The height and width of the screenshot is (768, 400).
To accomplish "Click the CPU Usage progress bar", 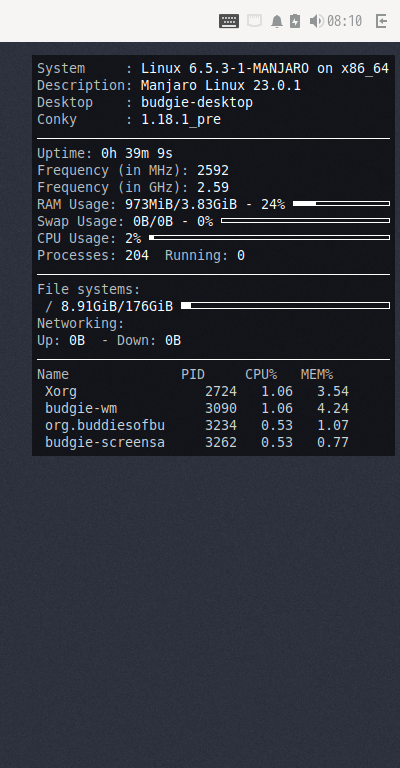I will tap(269, 238).
